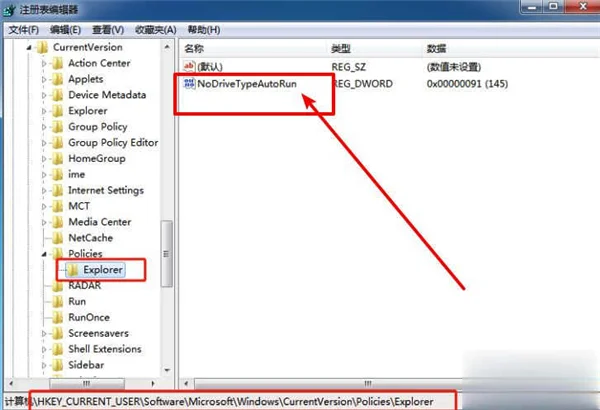Click the Registry Editor title bar icon
This screenshot has width=600, height=410.
(x=8, y=10)
